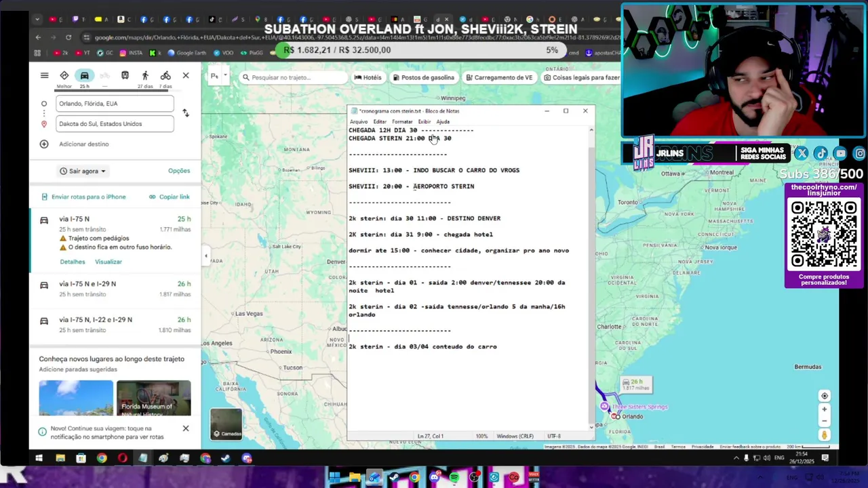
Task: Center map on my location
Action: pos(825,396)
